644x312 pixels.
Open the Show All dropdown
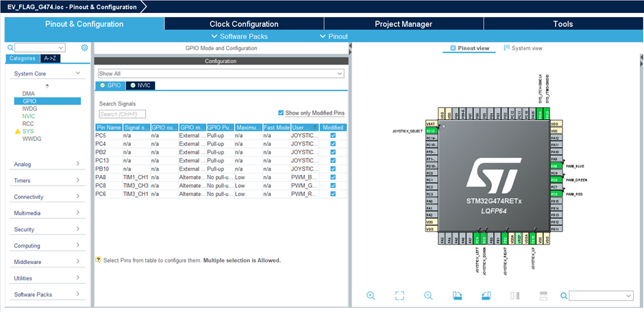tap(221, 73)
